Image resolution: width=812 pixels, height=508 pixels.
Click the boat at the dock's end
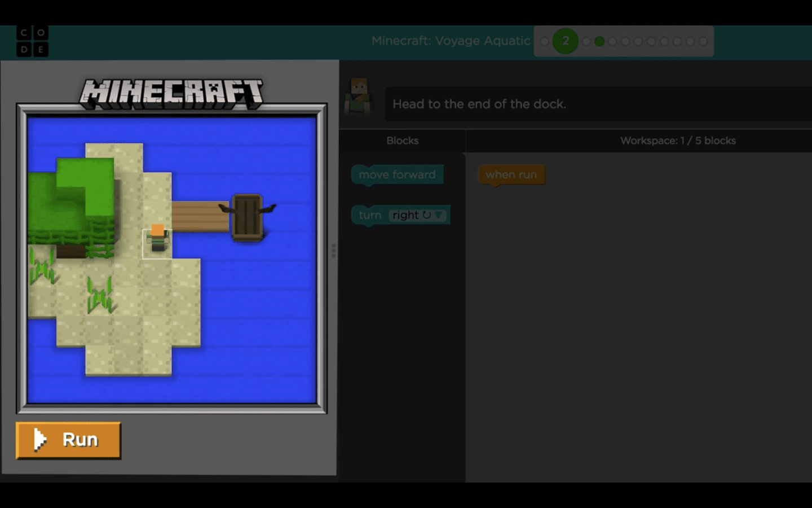[248, 217]
